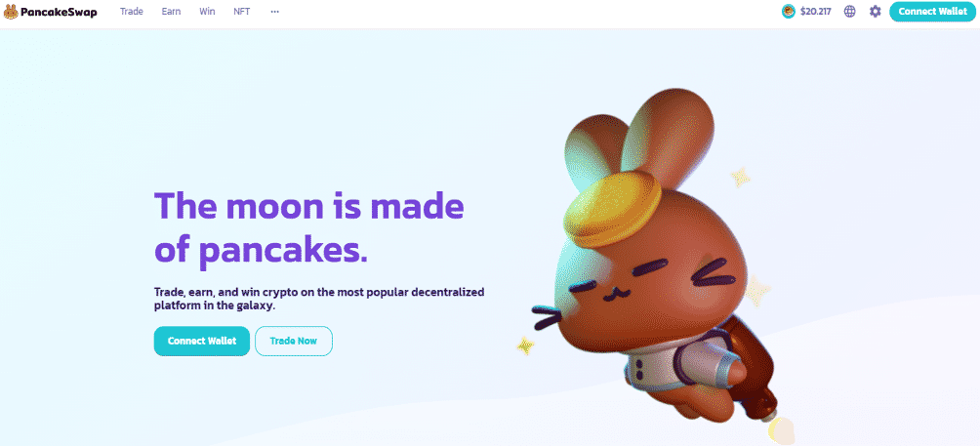Click the PancakeSwap bunny logo icon
Image resolution: width=980 pixels, height=447 pixels.
(11, 12)
